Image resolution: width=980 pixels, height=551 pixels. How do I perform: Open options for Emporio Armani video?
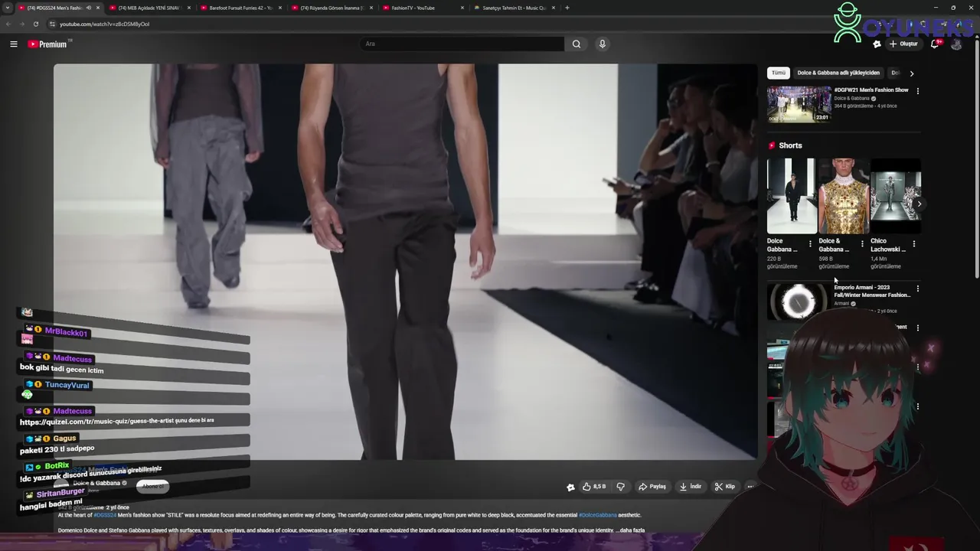tap(918, 289)
